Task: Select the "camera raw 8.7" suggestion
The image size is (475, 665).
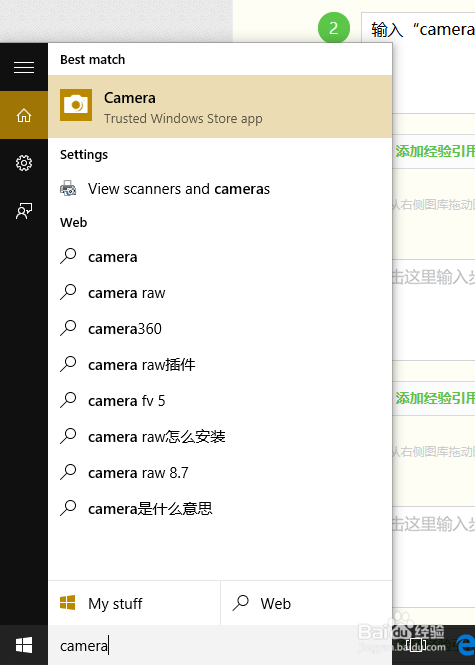Action: (x=220, y=472)
